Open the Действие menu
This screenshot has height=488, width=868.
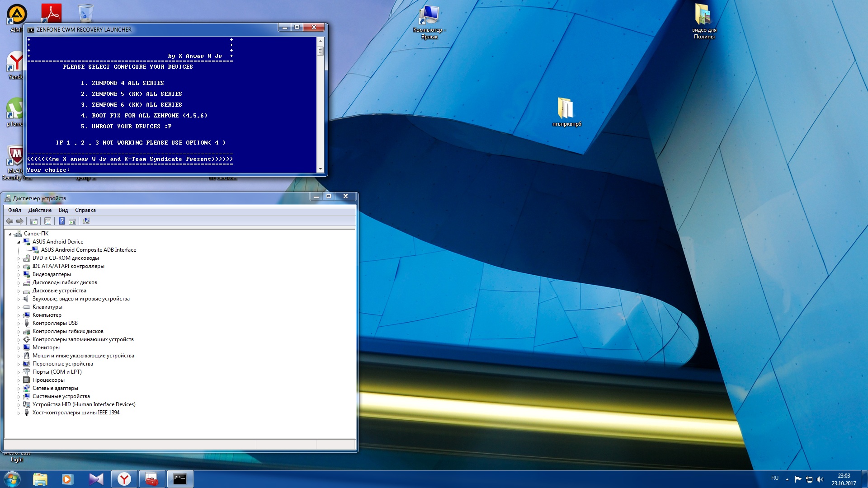[x=40, y=210]
